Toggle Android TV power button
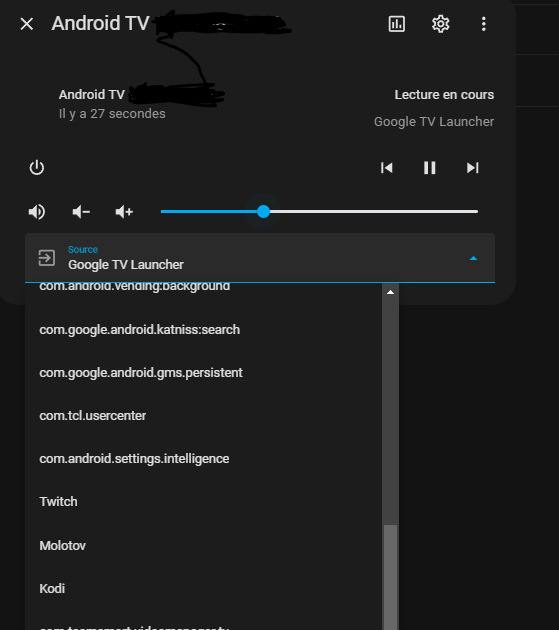This screenshot has height=630, width=559. [37, 168]
